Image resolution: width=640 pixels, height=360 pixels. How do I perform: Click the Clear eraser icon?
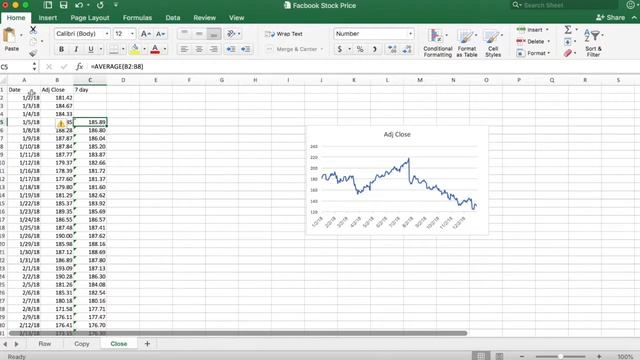(x=568, y=53)
